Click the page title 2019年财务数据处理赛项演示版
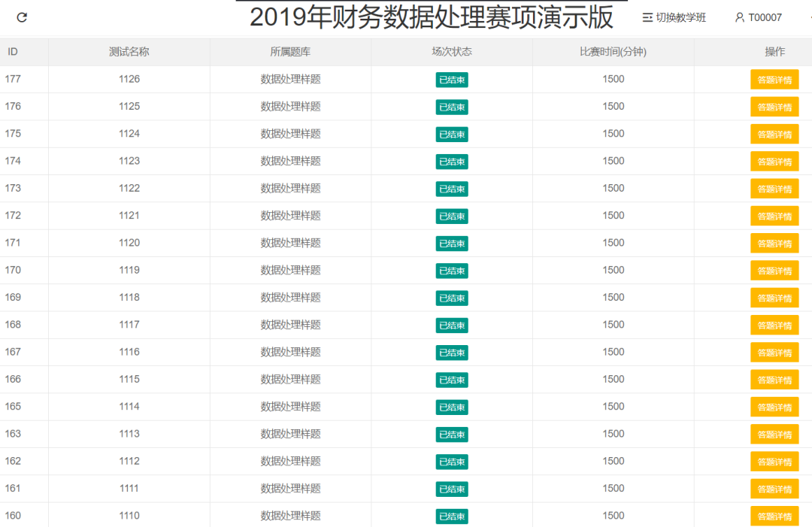This screenshot has width=812, height=527. tap(432, 17)
